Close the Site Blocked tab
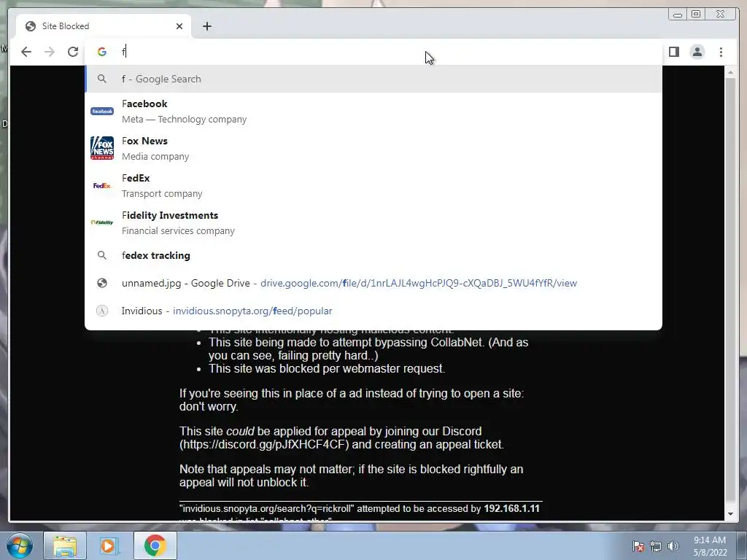The height and width of the screenshot is (560, 747). point(179,26)
